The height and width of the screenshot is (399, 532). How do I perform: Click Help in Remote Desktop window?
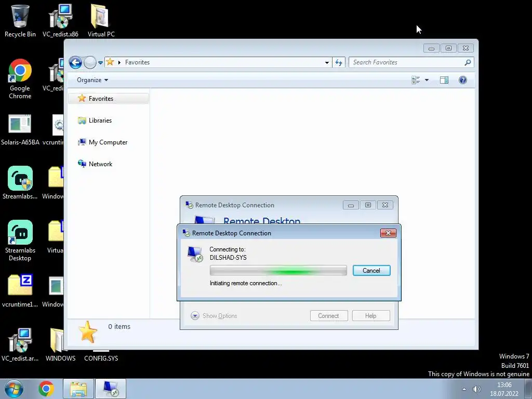(x=371, y=316)
